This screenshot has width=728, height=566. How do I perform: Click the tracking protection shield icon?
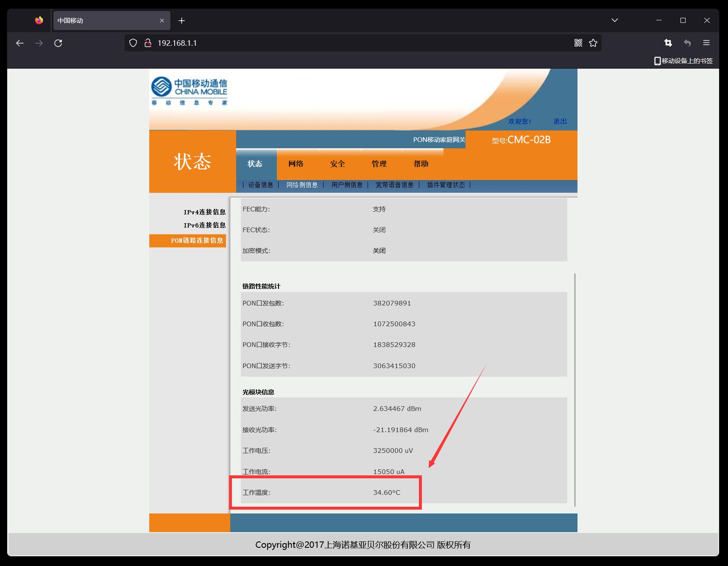coord(133,43)
